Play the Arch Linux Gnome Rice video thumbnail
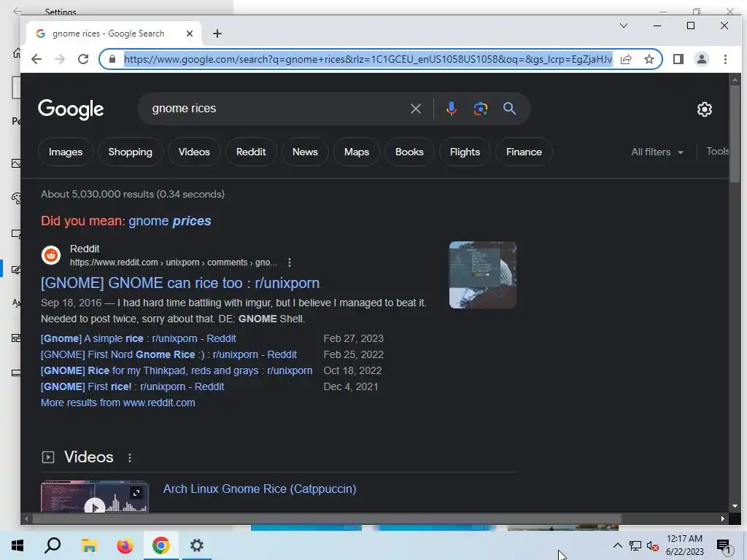747x560 pixels. pos(95,497)
